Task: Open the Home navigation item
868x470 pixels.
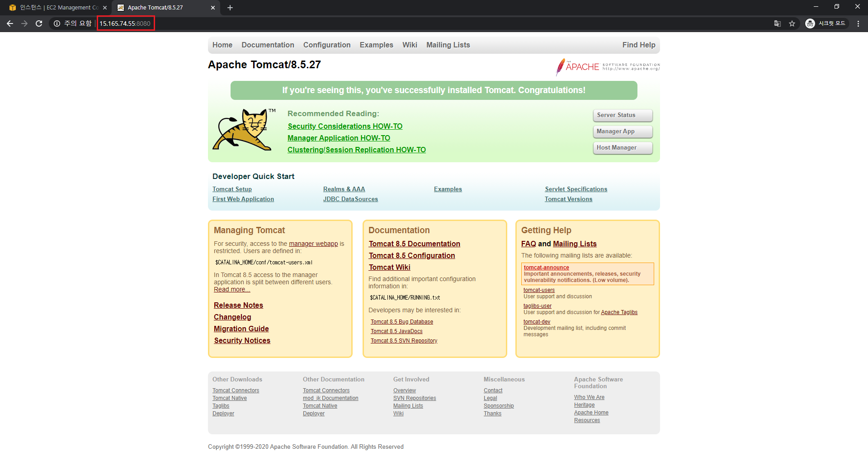Action: coord(222,45)
